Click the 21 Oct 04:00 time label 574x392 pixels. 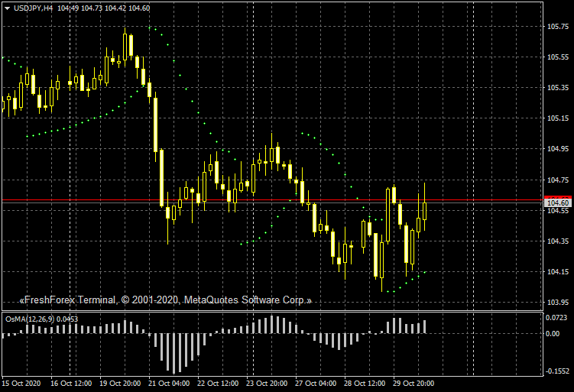169,384
